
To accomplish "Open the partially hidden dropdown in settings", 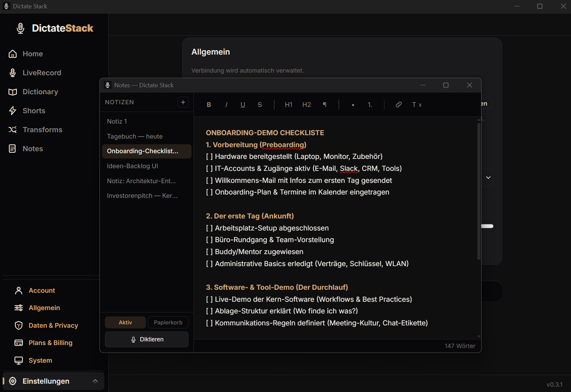I will 488,178.
